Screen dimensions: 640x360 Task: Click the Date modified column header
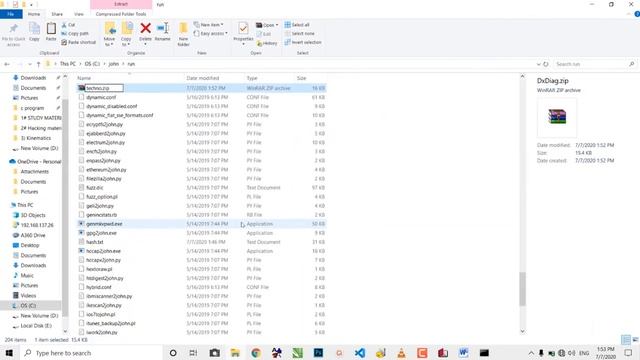point(203,78)
